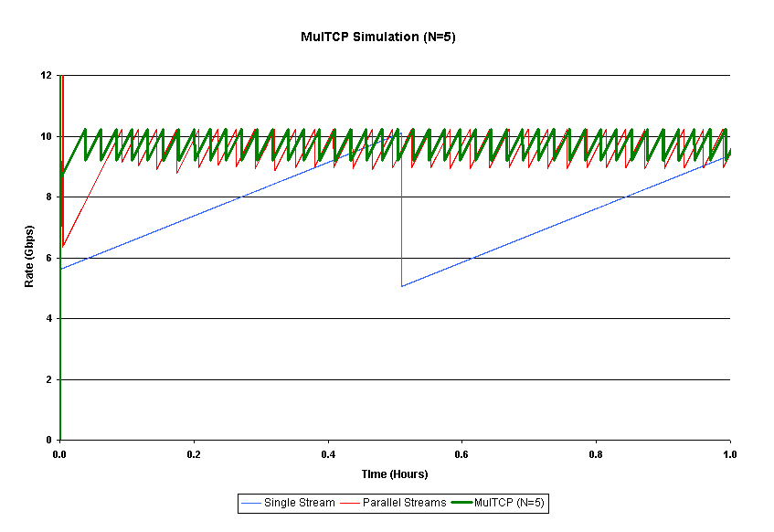Click the 6 tick label on y-axis

[x=48, y=258]
